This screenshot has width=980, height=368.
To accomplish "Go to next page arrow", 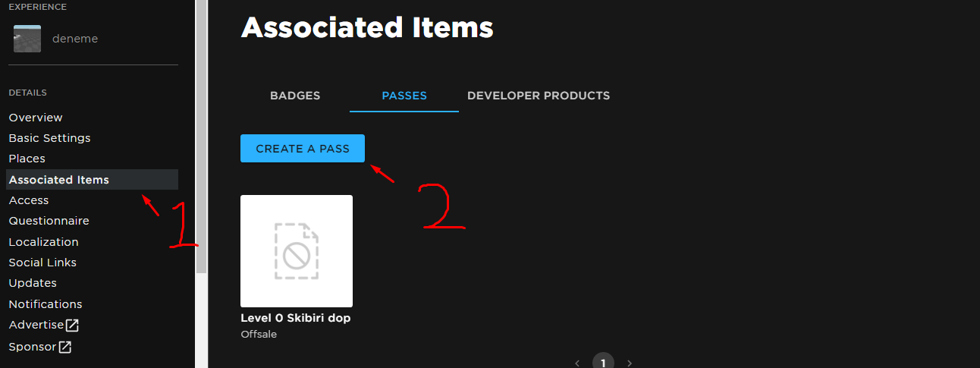I will pos(630,363).
